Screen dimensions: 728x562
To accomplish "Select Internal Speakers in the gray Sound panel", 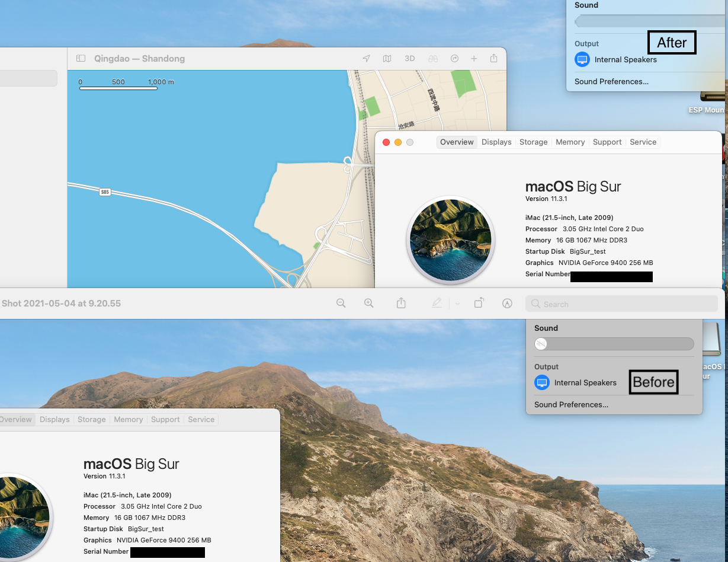I will coord(585,383).
